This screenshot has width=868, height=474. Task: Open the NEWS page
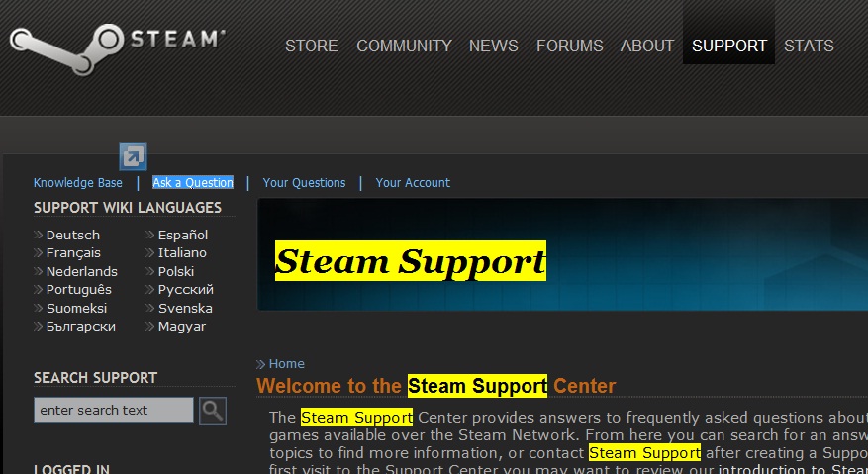pyautogui.click(x=493, y=46)
